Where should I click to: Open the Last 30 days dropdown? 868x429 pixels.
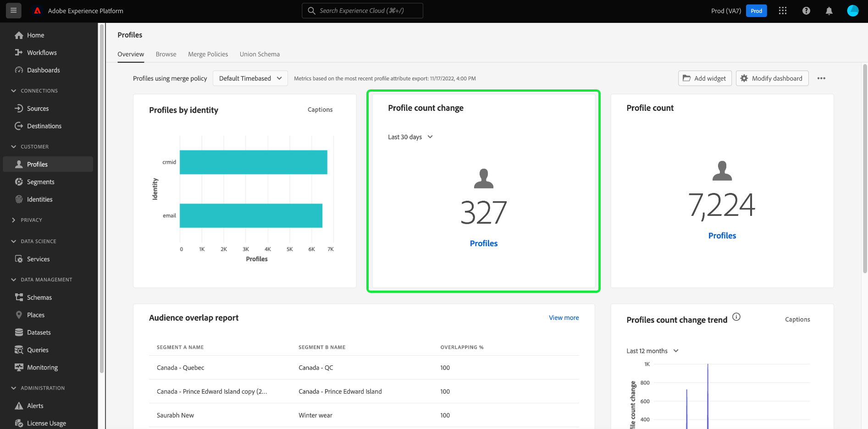[410, 137]
